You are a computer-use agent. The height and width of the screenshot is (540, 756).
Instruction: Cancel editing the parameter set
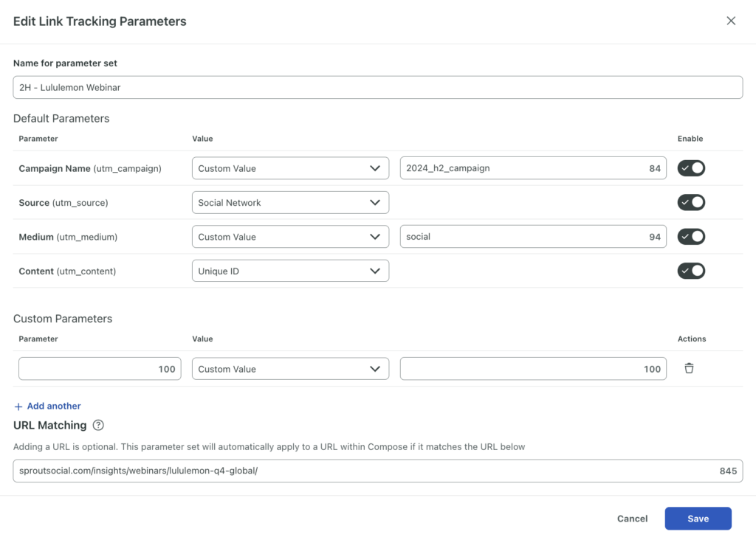[x=632, y=518]
